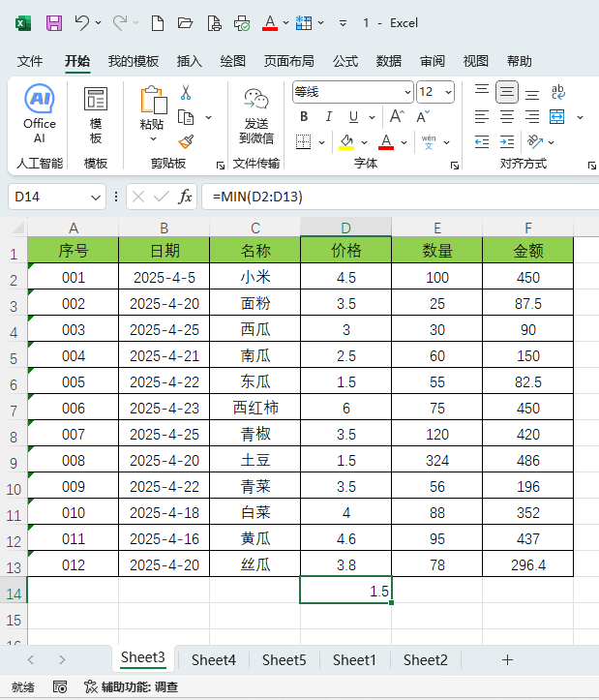Increase font size with large A
Image resolution: width=599 pixels, height=700 pixels.
pos(397,116)
